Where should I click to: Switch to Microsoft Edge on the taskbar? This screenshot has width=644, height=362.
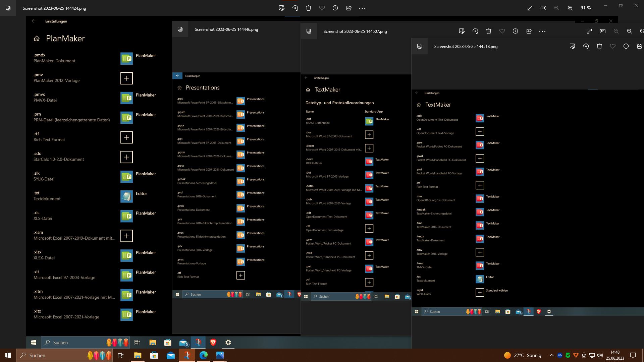(204, 355)
